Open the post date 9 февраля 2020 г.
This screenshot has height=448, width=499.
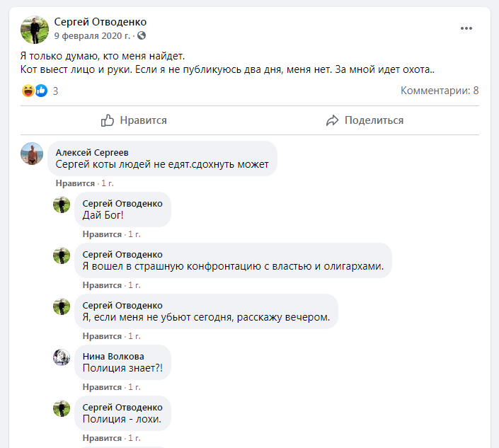tap(92, 36)
